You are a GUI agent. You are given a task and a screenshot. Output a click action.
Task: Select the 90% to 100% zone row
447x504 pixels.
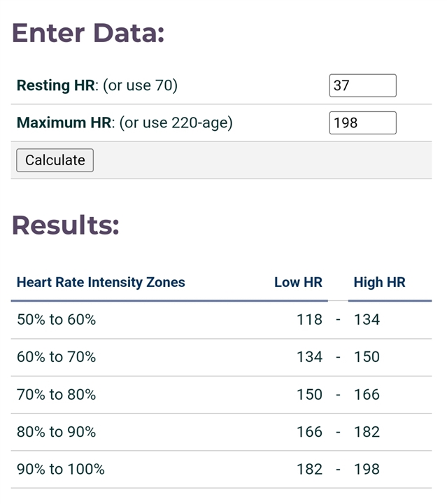tap(221, 469)
